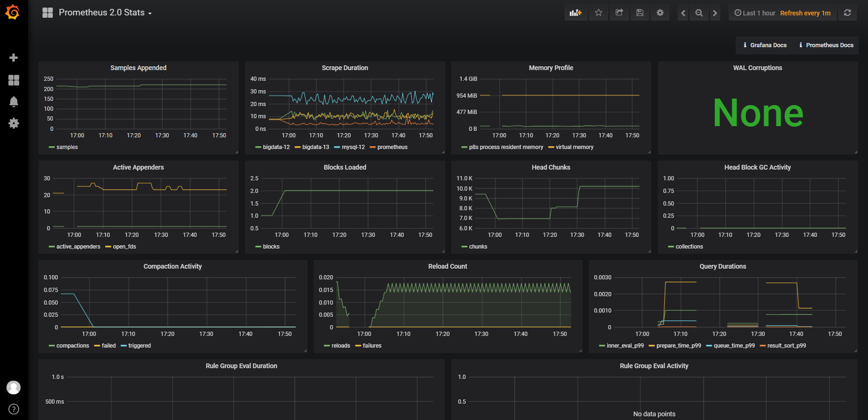Open dashboard settings cog icon
868x420 pixels.
[x=660, y=13]
